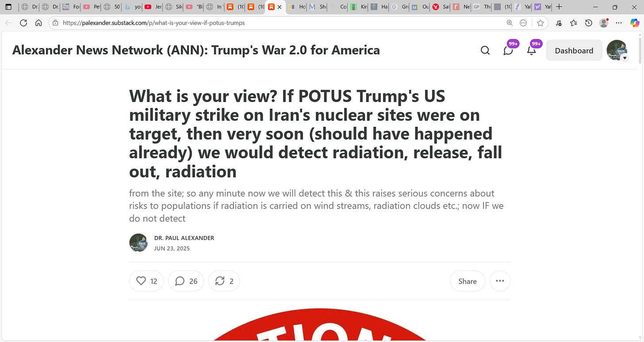Restack the post using the restack icon
This screenshot has height=342, width=644.
pyautogui.click(x=224, y=281)
